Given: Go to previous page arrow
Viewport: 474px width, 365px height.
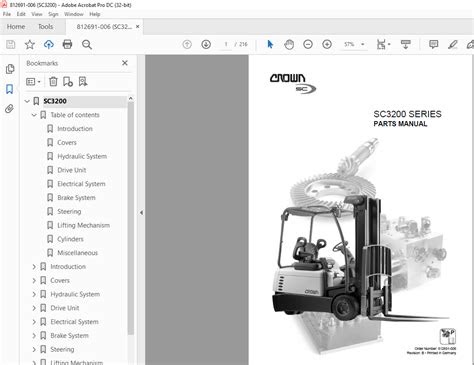Looking at the screenshot, I should (x=187, y=44).
